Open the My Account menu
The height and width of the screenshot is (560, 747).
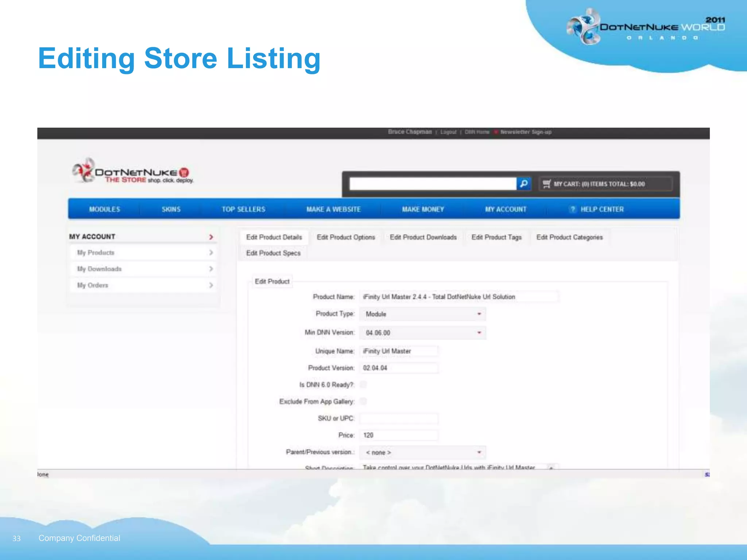pyautogui.click(x=506, y=209)
